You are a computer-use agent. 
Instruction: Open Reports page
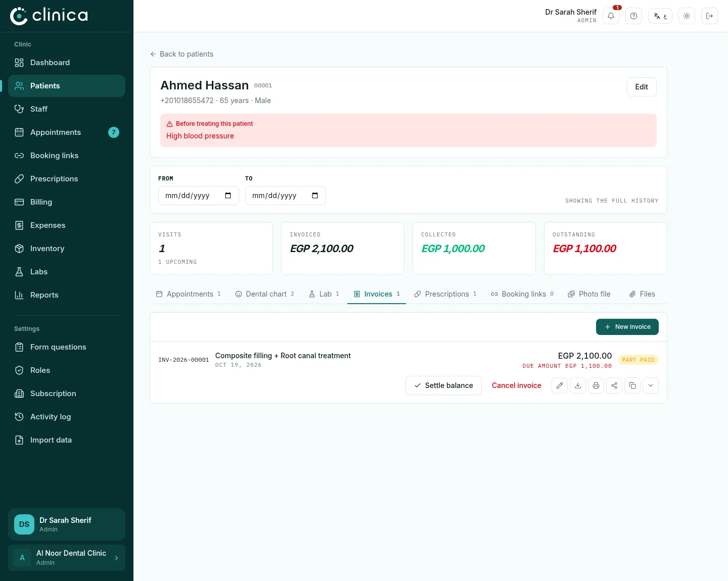click(x=67, y=295)
